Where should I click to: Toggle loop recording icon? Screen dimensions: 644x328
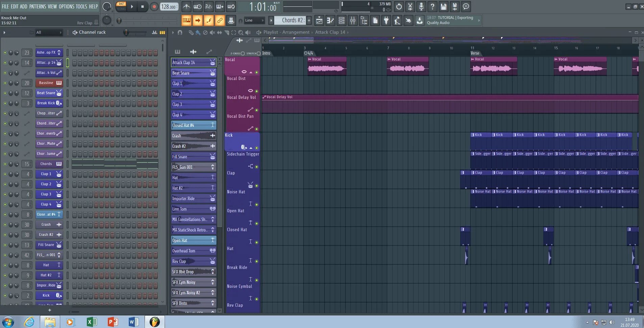[x=231, y=6]
